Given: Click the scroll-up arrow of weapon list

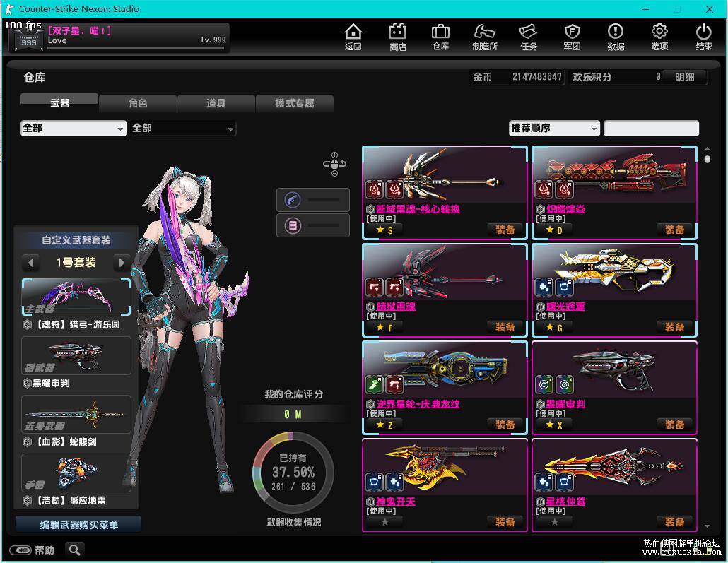Looking at the screenshot, I should click(x=707, y=148).
